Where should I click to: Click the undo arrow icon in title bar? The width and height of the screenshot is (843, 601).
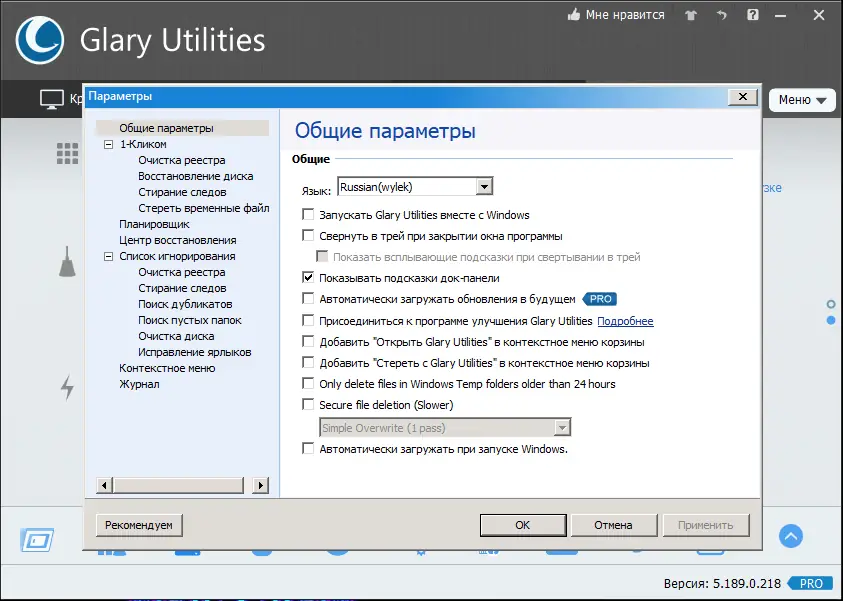click(x=721, y=15)
